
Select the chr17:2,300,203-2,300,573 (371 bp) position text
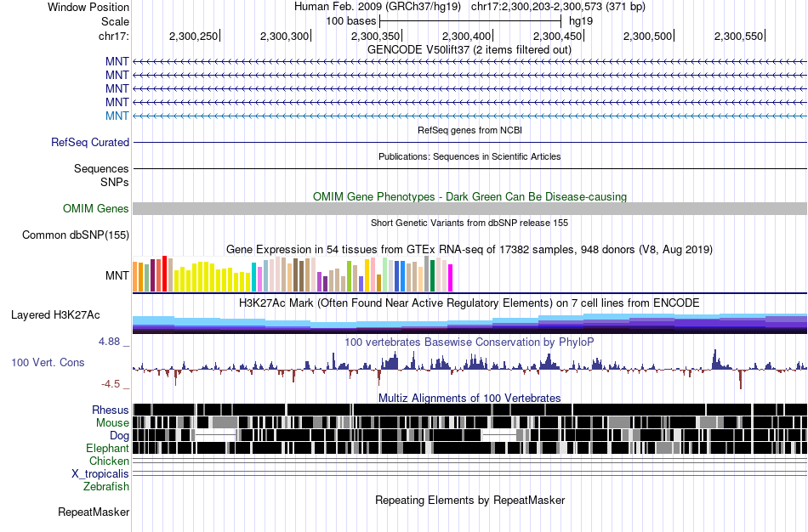point(558,7)
